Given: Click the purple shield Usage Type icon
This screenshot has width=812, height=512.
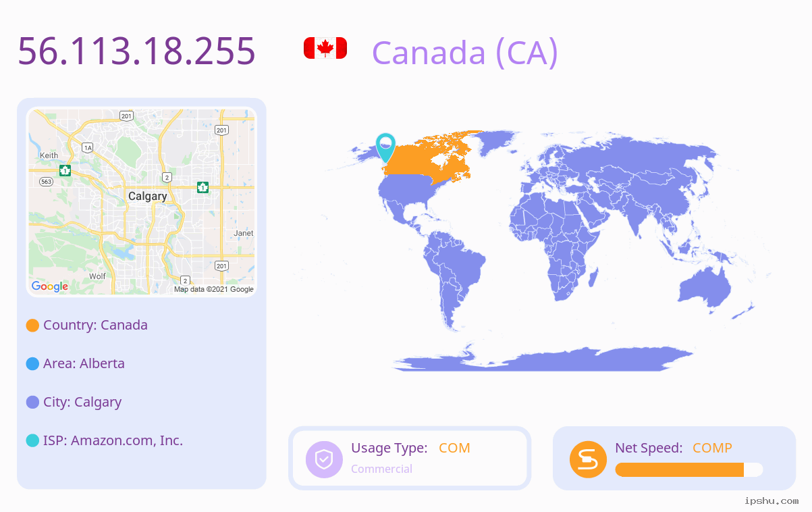Looking at the screenshot, I should point(325,459).
